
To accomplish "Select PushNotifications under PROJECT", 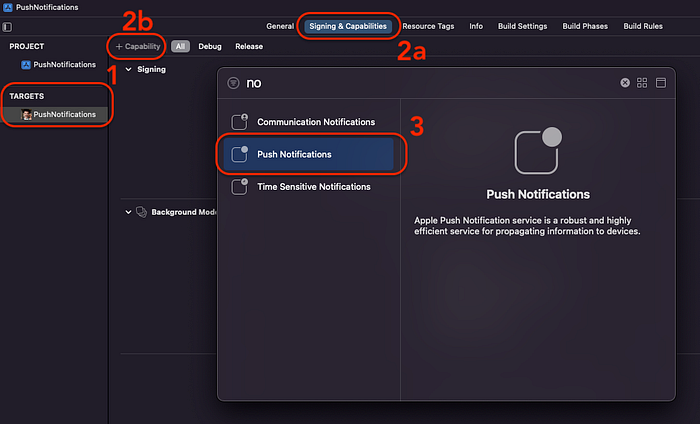I will click(58, 65).
